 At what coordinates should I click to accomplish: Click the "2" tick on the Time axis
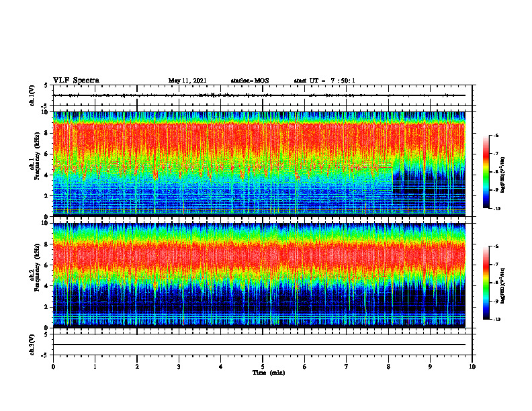click(137, 367)
